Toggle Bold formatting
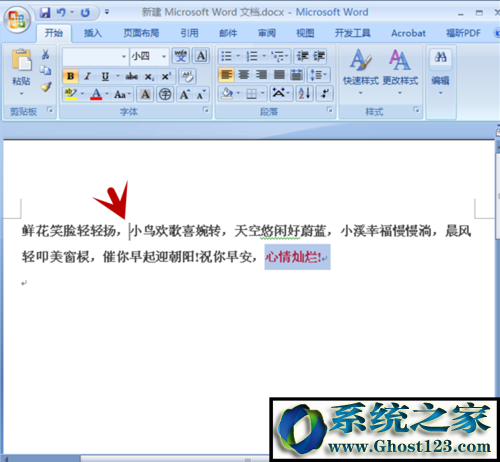 pyautogui.click(x=71, y=76)
